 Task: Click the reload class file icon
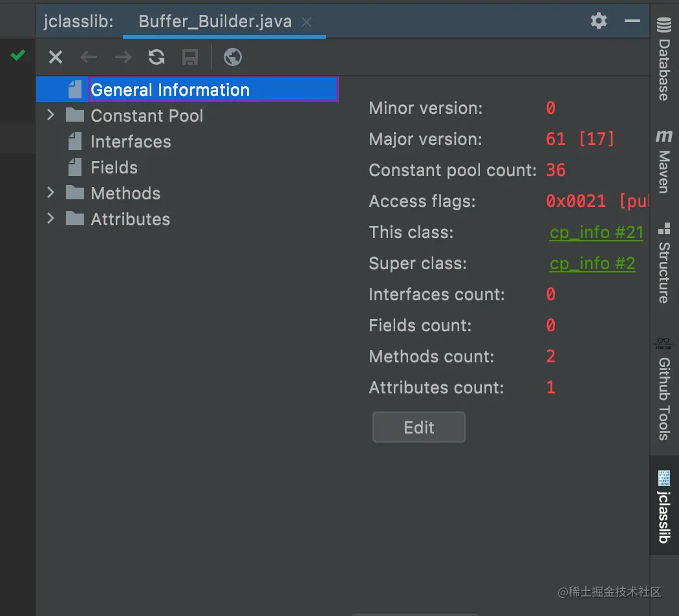(156, 58)
